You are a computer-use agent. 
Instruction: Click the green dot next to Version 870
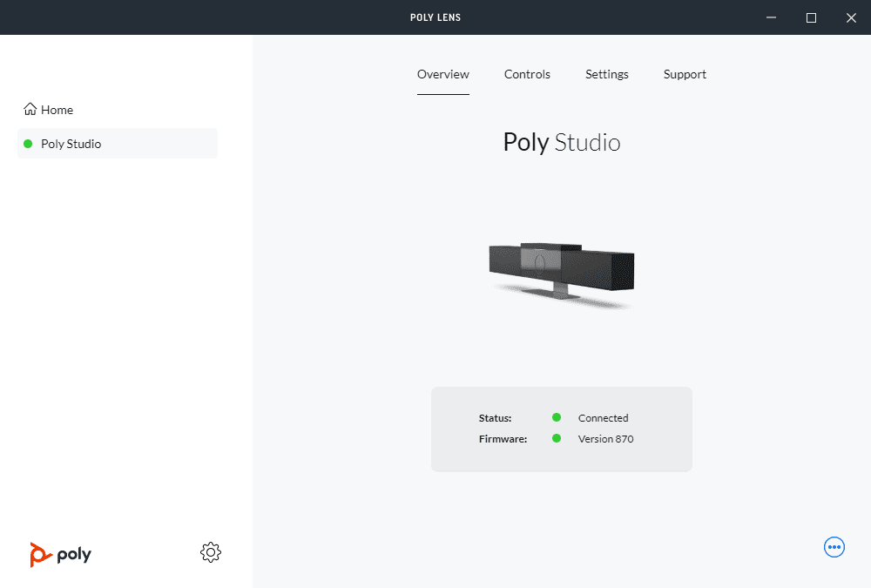pos(557,438)
